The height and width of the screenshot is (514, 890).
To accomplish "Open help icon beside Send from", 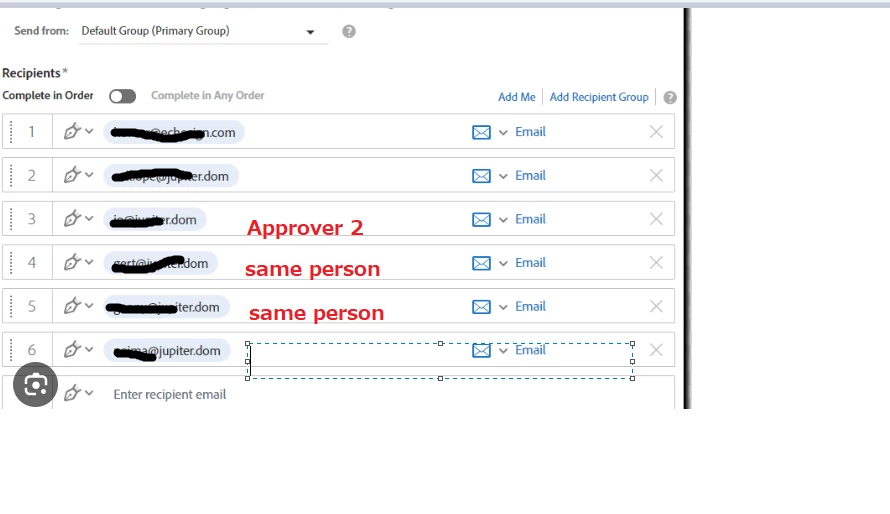I will [349, 31].
